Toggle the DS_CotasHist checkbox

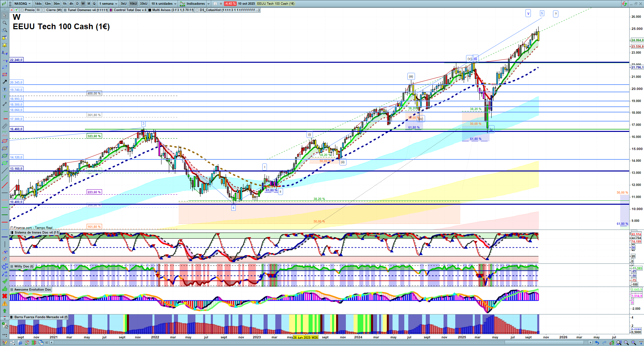pyautogui.click(x=197, y=10)
